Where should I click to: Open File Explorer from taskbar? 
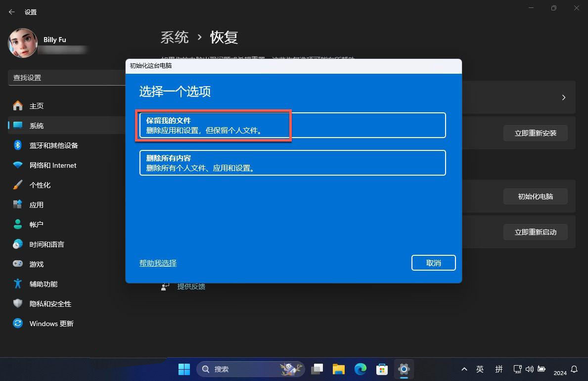coord(338,369)
